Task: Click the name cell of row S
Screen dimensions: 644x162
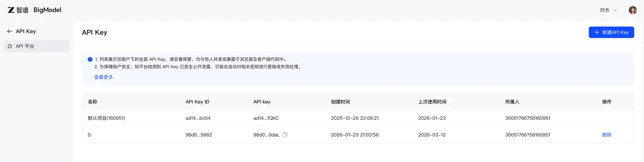Action: [89, 135]
